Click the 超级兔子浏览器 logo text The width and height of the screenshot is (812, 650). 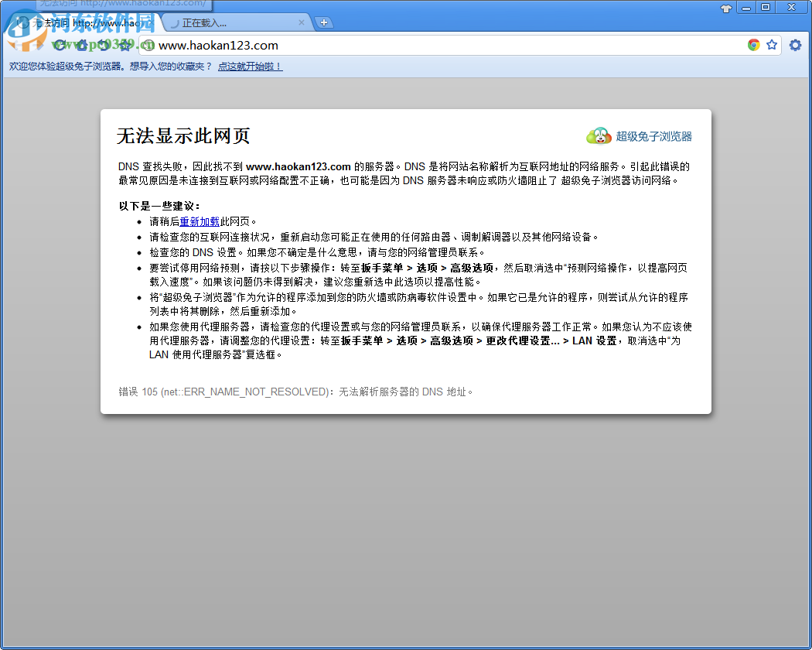653,136
